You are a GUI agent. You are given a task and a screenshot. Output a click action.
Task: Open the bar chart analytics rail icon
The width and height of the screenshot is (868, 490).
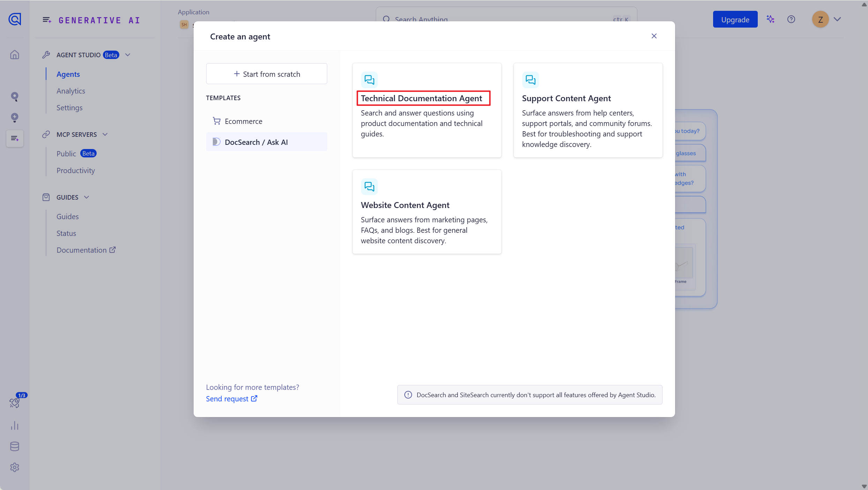(15, 425)
